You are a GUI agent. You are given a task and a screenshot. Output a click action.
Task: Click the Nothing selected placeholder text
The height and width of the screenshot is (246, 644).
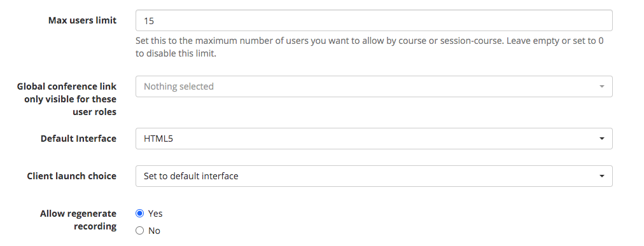point(179,86)
